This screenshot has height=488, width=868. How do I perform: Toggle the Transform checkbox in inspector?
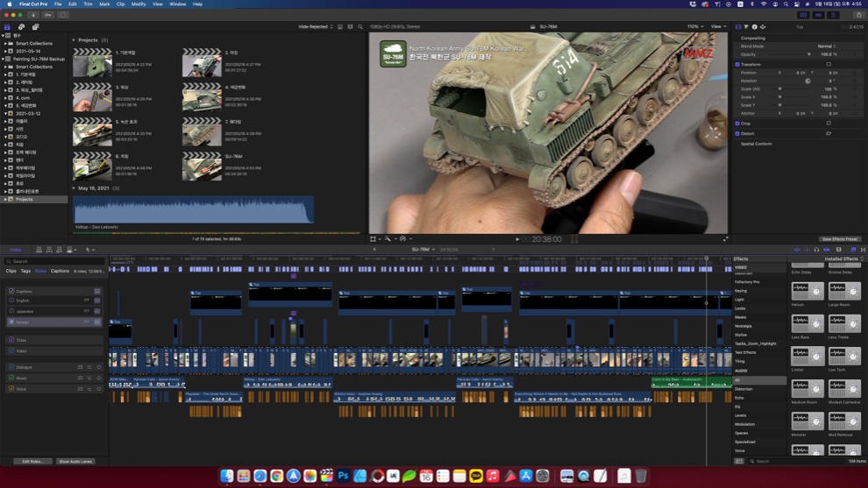coord(737,64)
